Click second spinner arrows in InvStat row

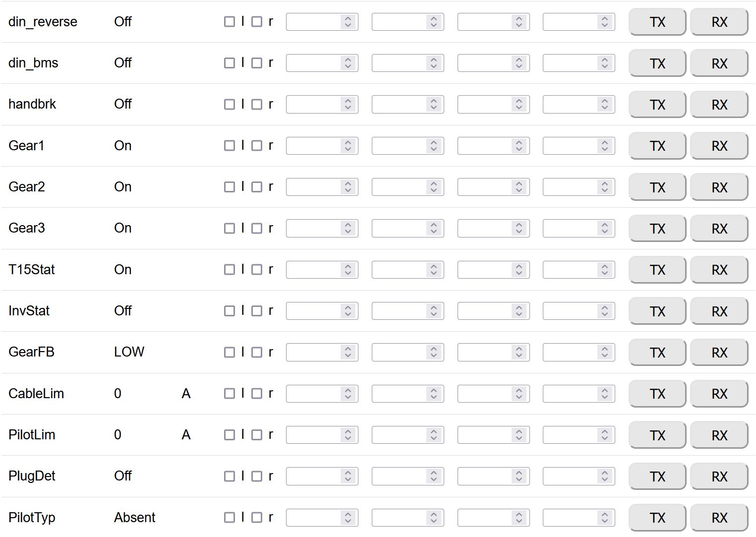pyautogui.click(x=434, y=311)
